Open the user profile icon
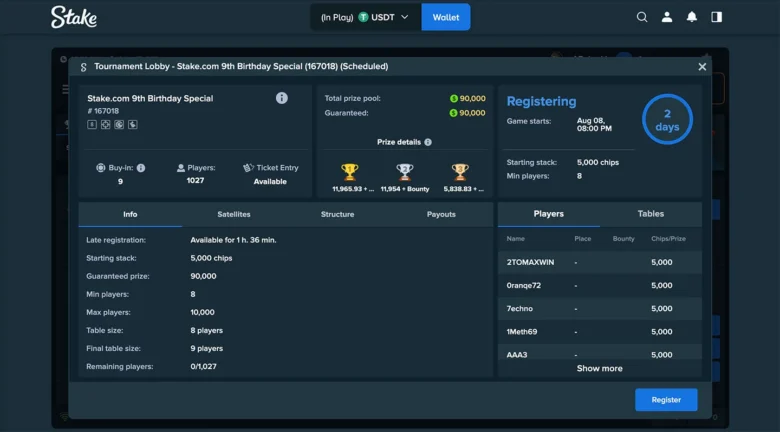 coord(667,17)
